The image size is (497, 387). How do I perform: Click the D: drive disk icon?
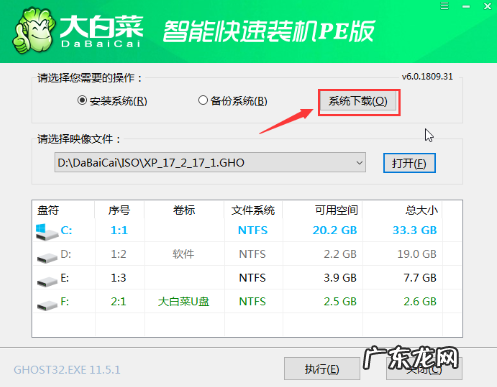click(x=47, y=257)
